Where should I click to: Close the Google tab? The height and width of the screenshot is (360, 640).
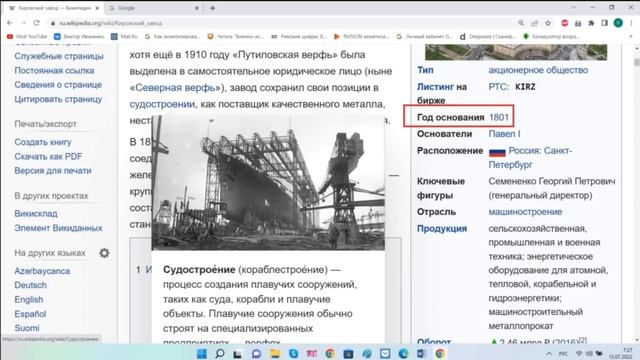click(196, 8)
